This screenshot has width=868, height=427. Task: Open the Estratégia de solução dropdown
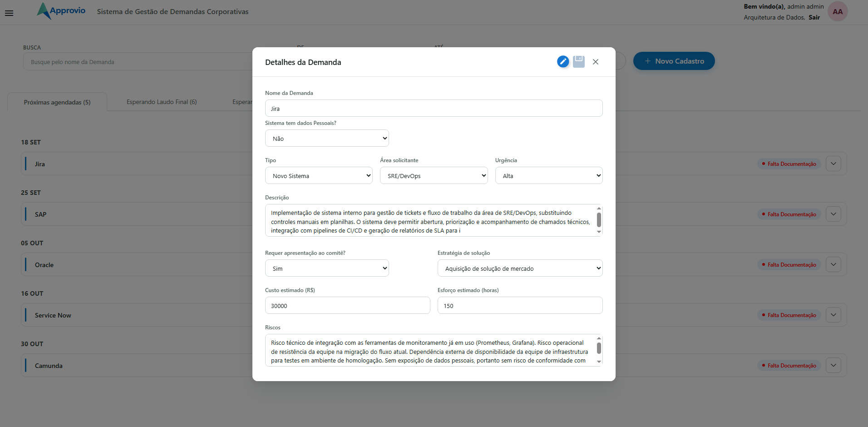520,268
